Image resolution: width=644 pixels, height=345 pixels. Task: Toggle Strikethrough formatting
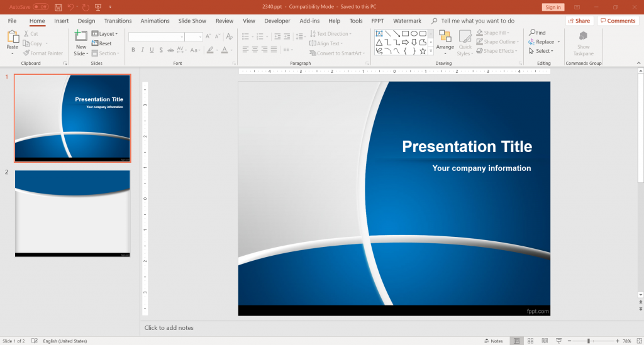click(170, 50)
